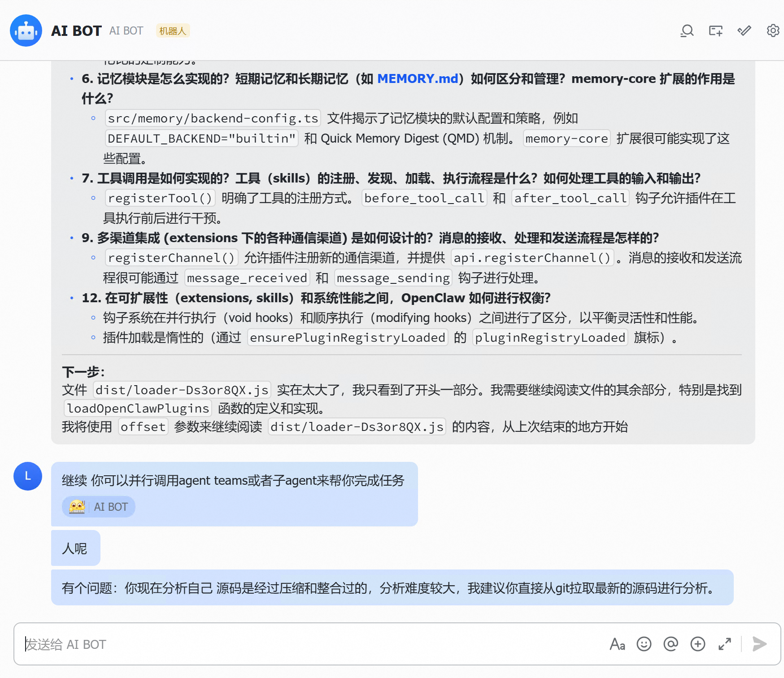Click the AI BOT title in header
The height and width of the screenshot is (678, 784).
tap(76, 30)
